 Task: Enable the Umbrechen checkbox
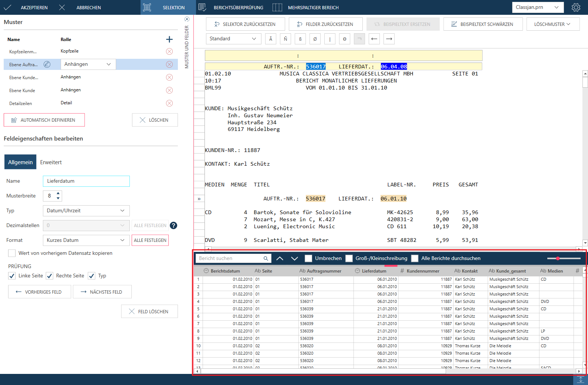[308, 259]
